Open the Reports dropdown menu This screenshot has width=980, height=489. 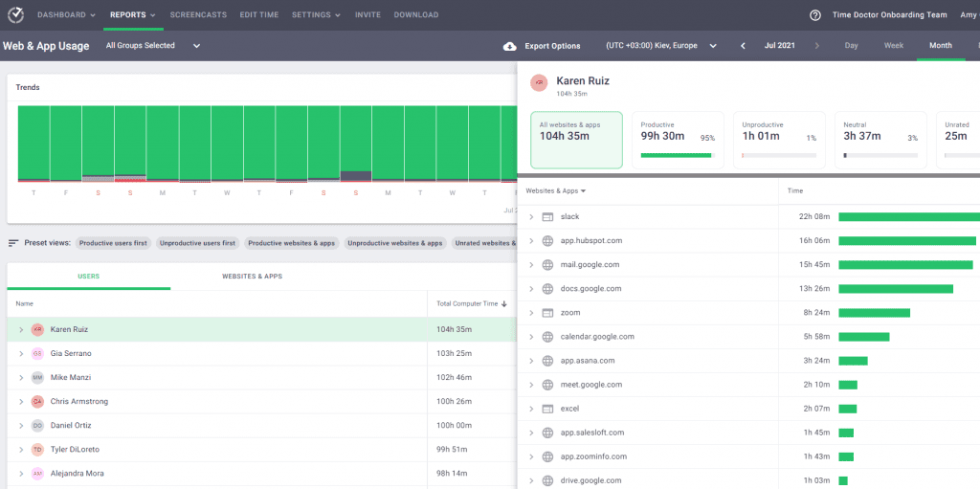(x=132, y=15)
